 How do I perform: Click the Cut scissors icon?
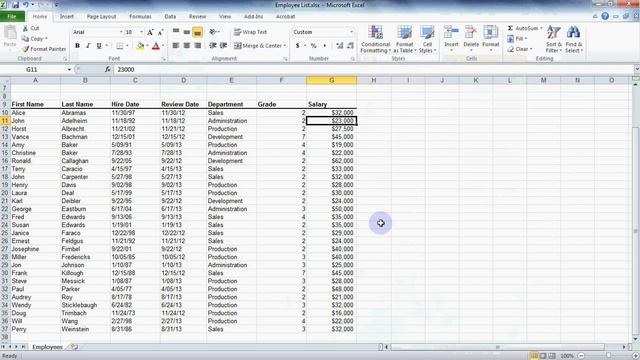coord(26,28)
